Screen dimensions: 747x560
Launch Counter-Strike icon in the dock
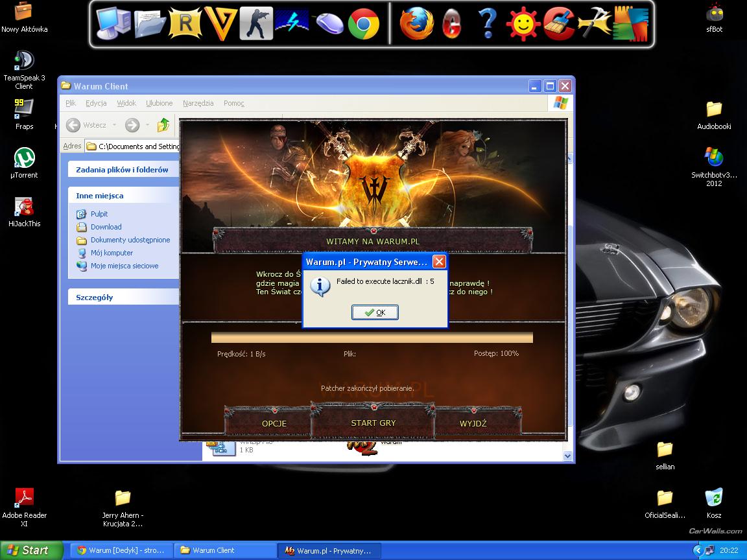pos(256,23)
